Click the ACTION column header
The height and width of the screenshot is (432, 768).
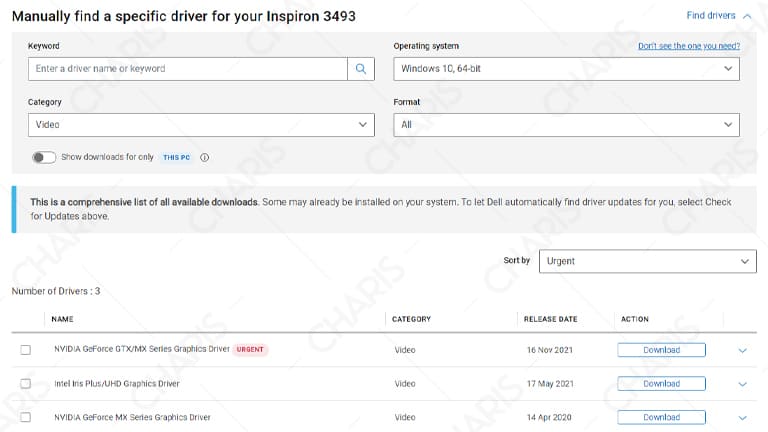pyautogui.click(x=635, y=319)
